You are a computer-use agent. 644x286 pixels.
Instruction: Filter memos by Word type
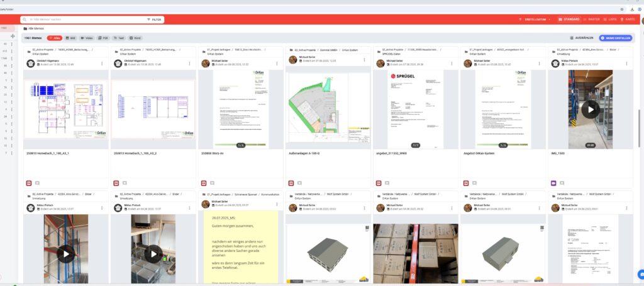[x=135, y=38]
